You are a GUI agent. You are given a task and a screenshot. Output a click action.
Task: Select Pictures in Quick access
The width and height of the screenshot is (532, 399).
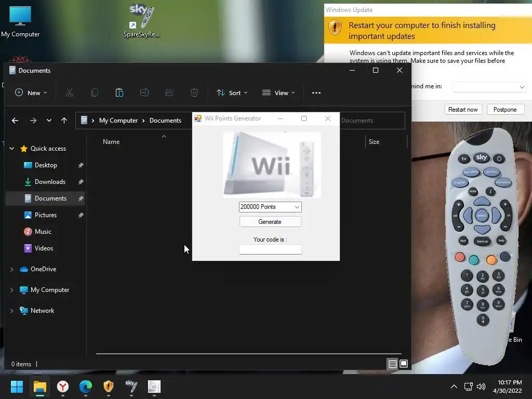coord(46,215)
